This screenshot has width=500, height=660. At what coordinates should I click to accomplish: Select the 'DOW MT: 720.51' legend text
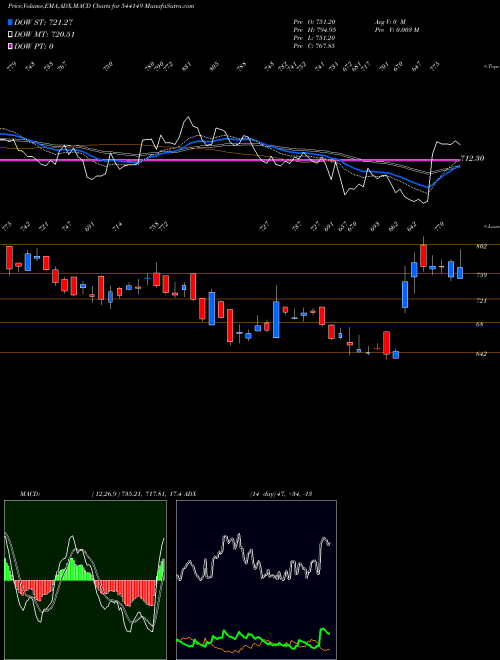tap(44, 34)
